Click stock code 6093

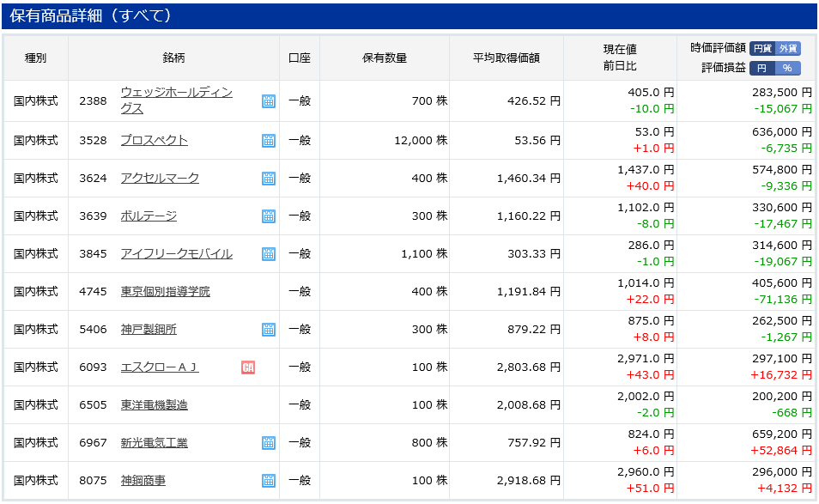(93, 367)
